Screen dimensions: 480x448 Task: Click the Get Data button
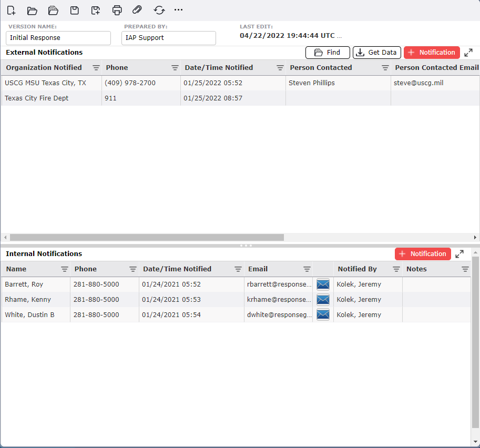click(376, 53)
